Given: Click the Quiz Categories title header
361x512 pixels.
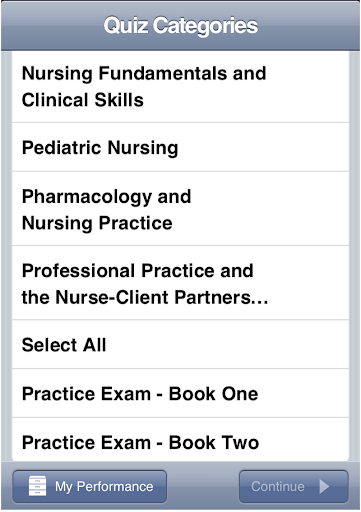Looking at the screenshot, I should pyautogui.click(x=180, y=26).
